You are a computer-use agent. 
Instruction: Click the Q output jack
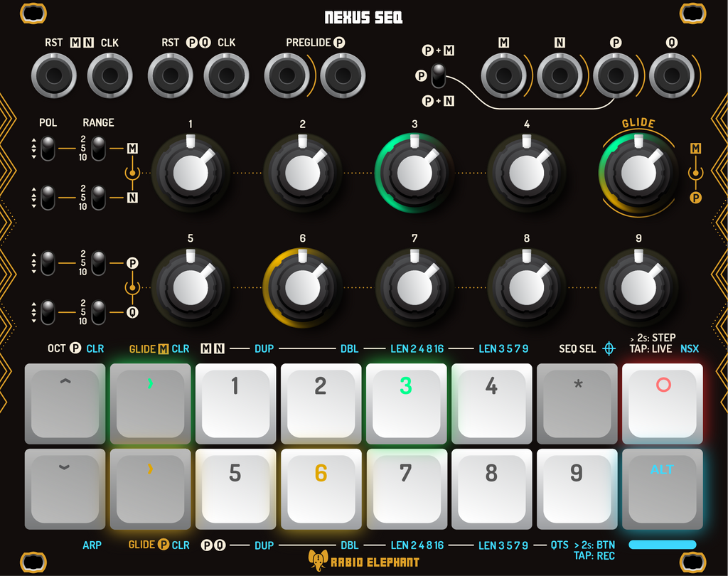click(x=671, y=75)
